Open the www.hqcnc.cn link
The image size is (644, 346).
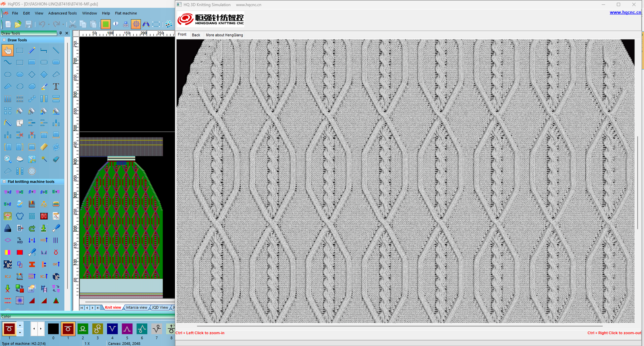(x=625, y=12)
